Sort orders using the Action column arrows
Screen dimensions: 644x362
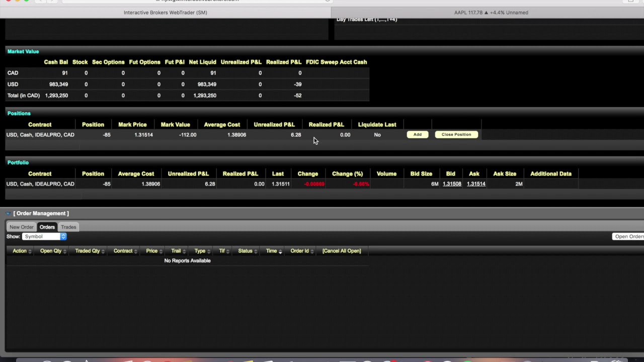[x=30, y=251]
